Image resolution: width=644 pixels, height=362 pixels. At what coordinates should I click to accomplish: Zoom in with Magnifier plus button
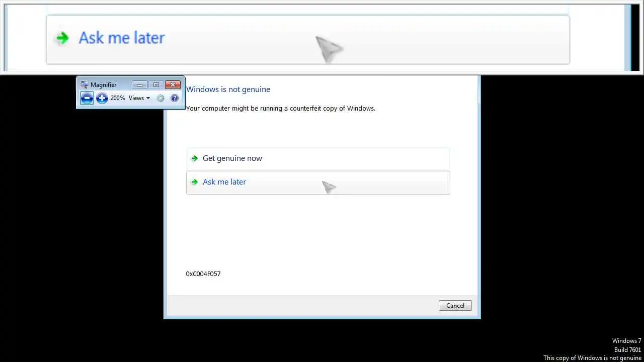(102, 98)
